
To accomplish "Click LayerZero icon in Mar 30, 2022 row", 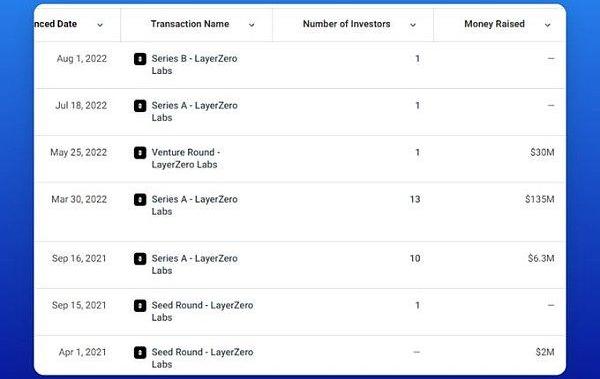I will pyautogui.click(x=140, y=199).
